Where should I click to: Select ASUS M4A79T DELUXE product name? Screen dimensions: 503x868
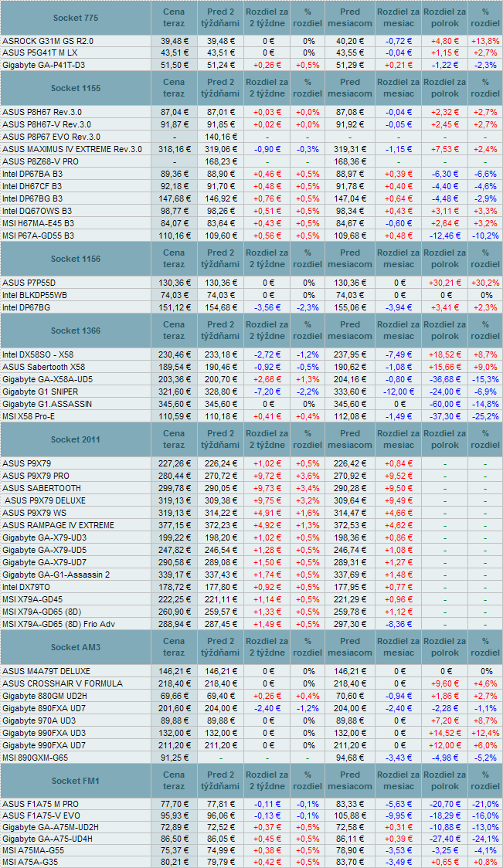(x=46, y=671)
